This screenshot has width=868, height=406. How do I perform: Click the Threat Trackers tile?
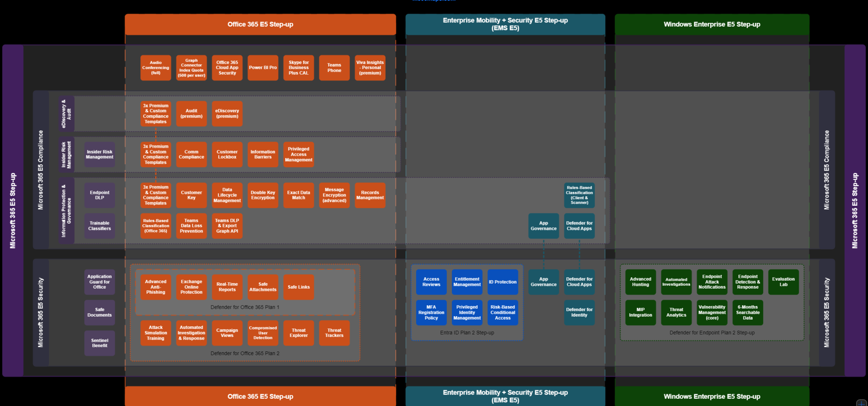(x=334, y=333)
